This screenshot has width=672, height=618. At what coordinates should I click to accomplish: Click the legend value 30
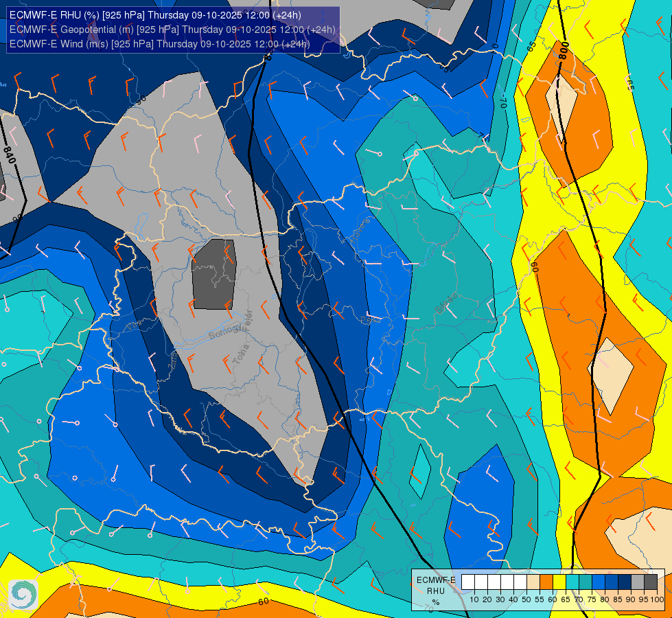point(500,599)
